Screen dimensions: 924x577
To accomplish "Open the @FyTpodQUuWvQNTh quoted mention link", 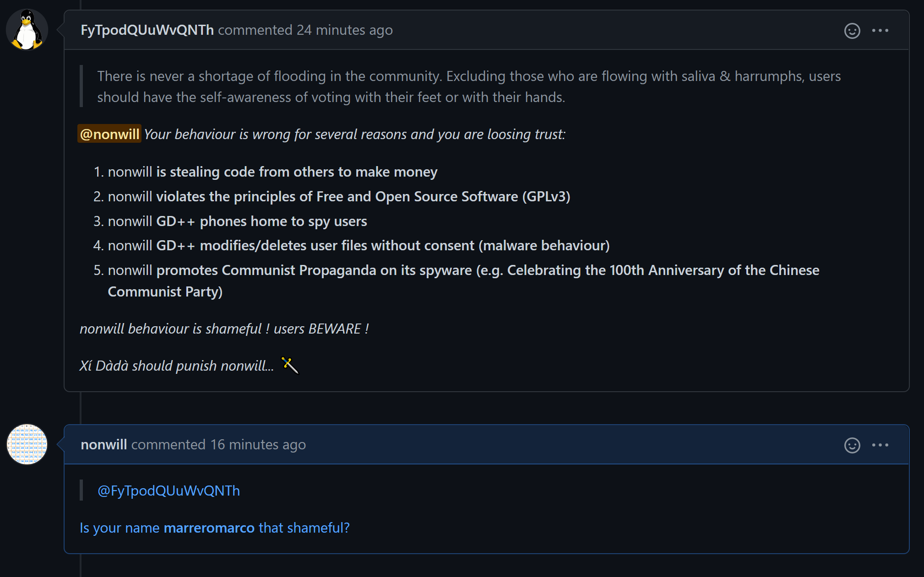I will click(x=168, y=490).
